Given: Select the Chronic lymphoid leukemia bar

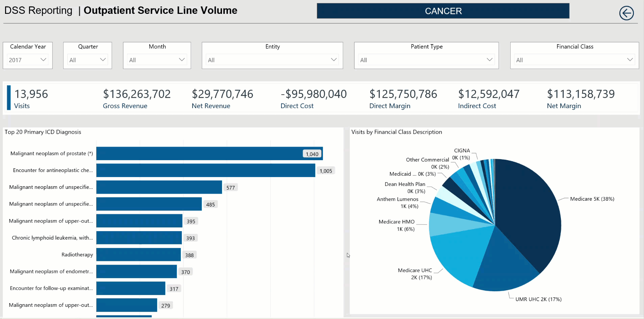Looking at the screenshot, I should [139, 238].
